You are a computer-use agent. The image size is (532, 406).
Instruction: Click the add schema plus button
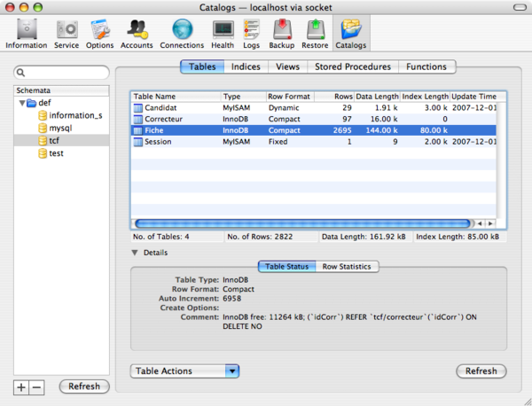click(21, 387)
